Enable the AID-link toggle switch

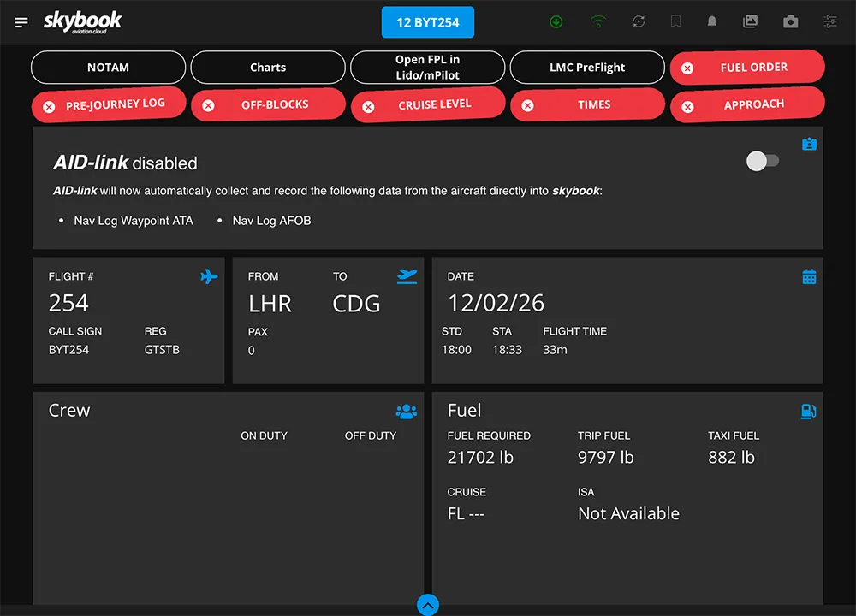pyautogui.click(x=763, y=161)
